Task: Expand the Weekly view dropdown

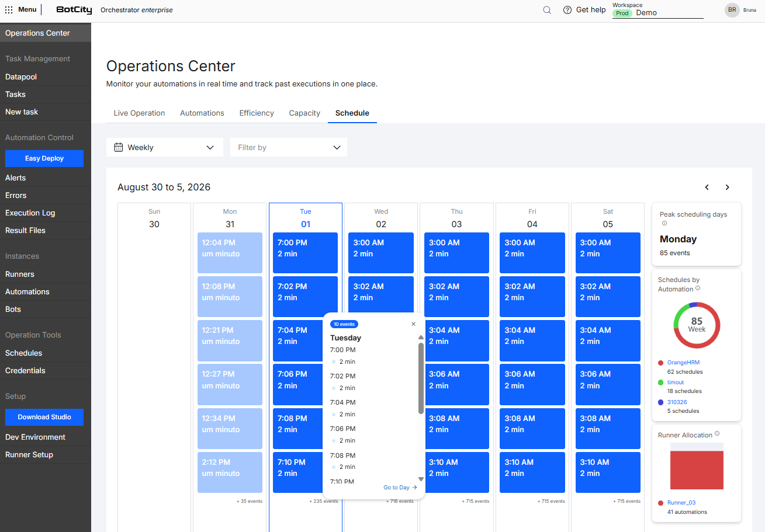Action: click(165, 147)
